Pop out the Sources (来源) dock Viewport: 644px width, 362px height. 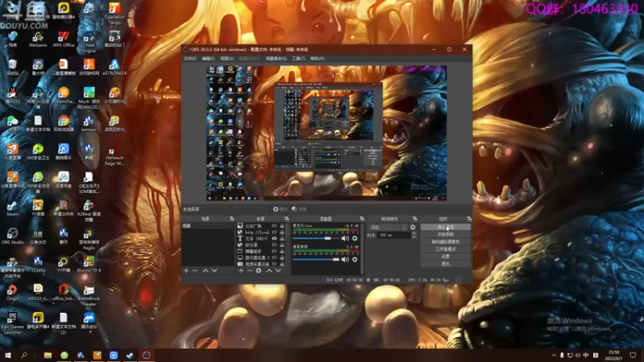[287, 219]
